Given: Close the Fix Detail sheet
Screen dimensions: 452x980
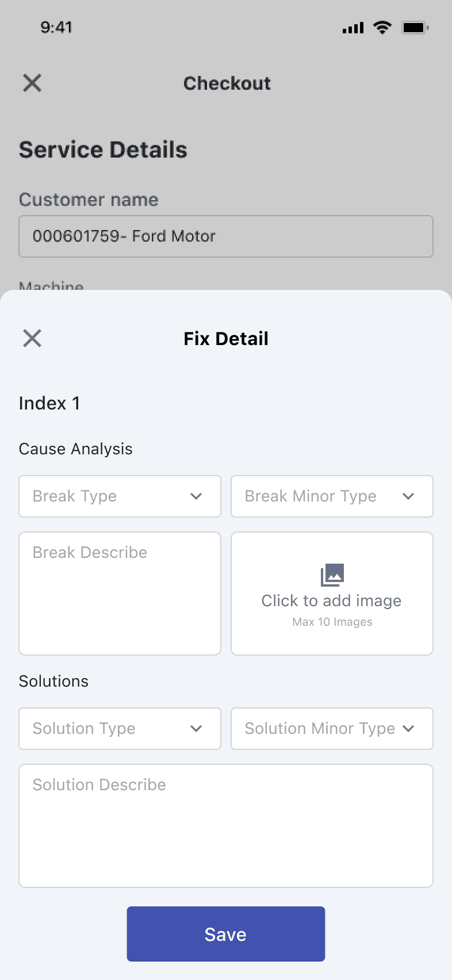Looking at the screenshot, I should coord(32,338).
